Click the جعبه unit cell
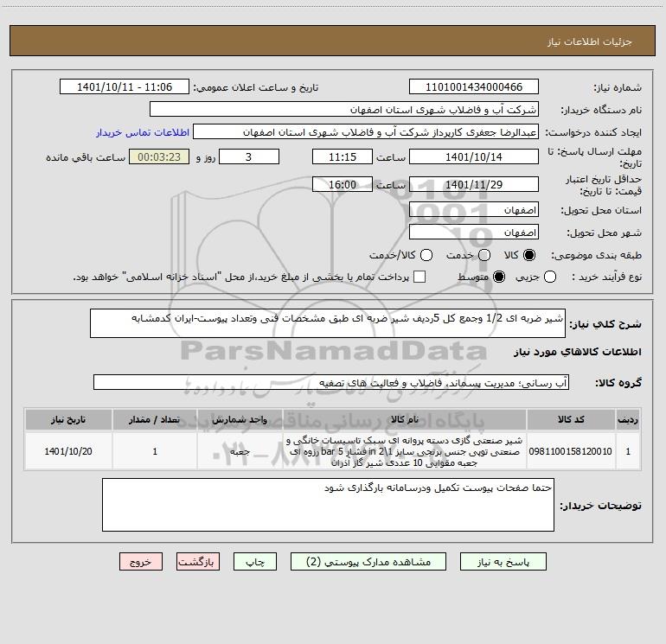 [x=240, y=451]
